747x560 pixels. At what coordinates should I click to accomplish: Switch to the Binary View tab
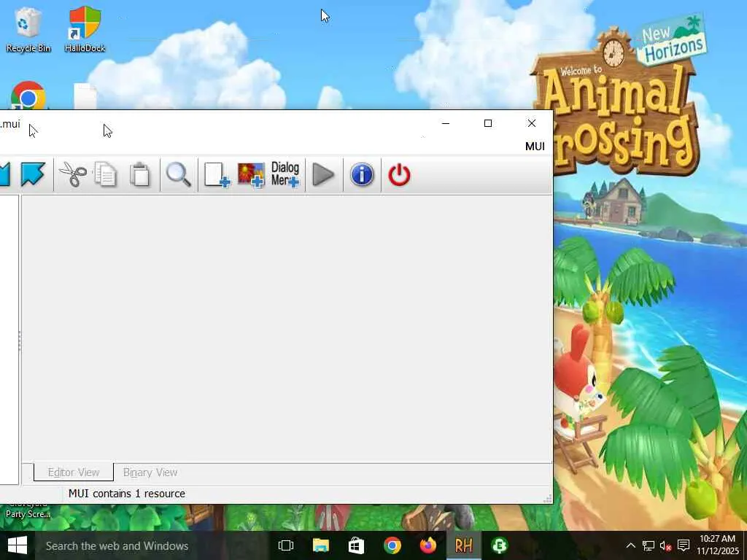[x=150, y=472]
